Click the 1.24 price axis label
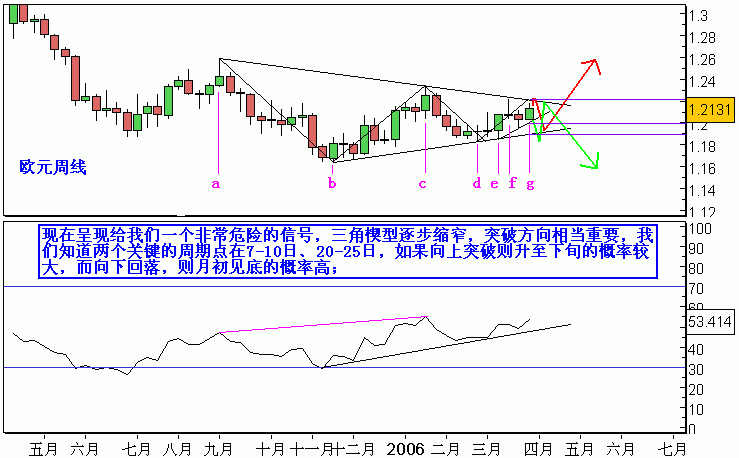Screen dimensions: 739x458 (x=702, y=82)
